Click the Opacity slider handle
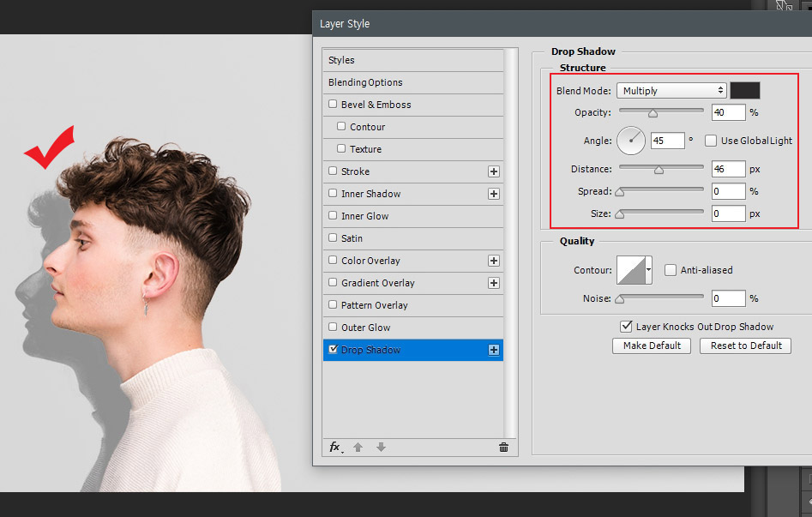 tap(653, 113)
